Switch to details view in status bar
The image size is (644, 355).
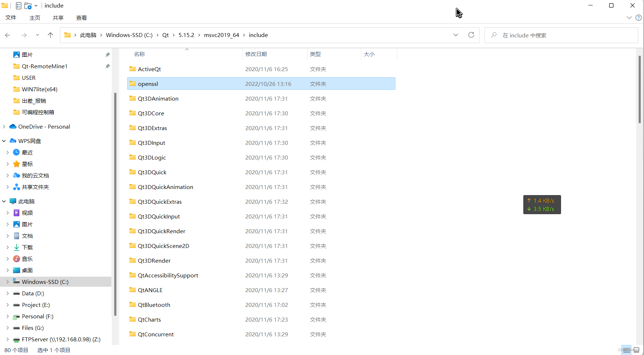pyautogui.click(x=626, y=350)
